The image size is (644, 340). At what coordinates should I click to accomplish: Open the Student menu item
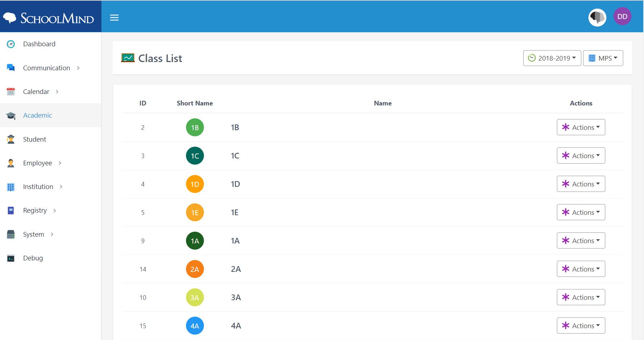51,139
